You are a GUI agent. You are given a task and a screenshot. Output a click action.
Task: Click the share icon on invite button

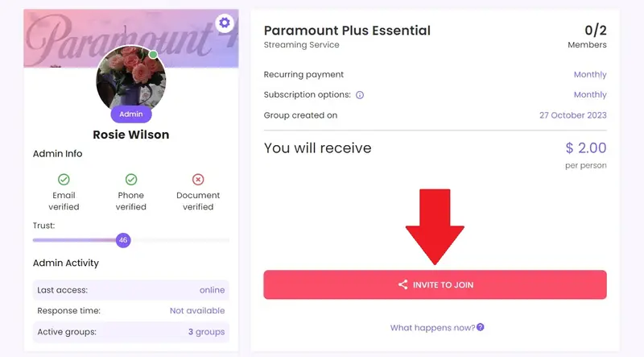click(402, 284)
